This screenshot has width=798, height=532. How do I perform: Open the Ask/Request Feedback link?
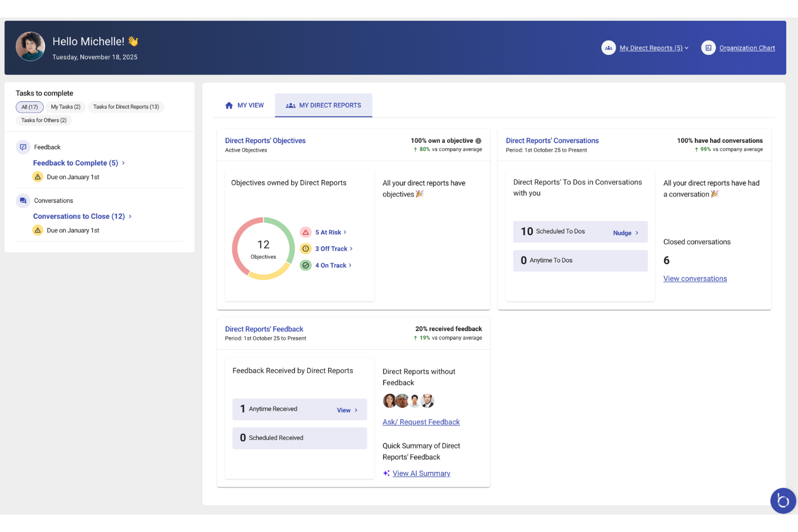click(x=421, y=422)
